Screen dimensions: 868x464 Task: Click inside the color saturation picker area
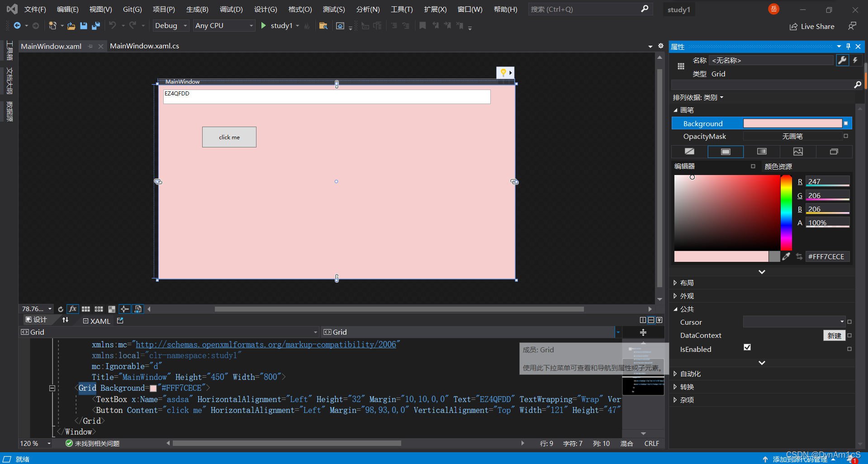point(727,213)
